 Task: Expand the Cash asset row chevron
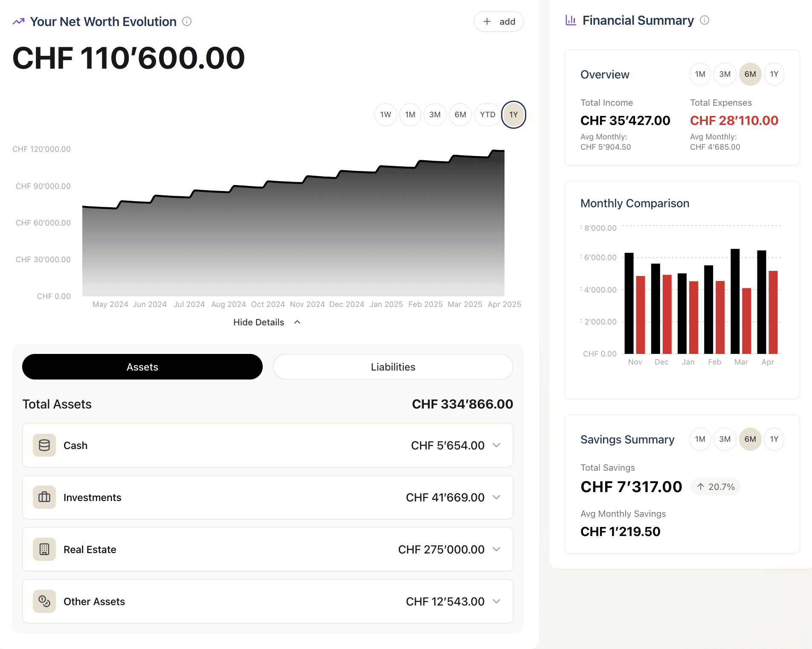[x=496, y=445]
